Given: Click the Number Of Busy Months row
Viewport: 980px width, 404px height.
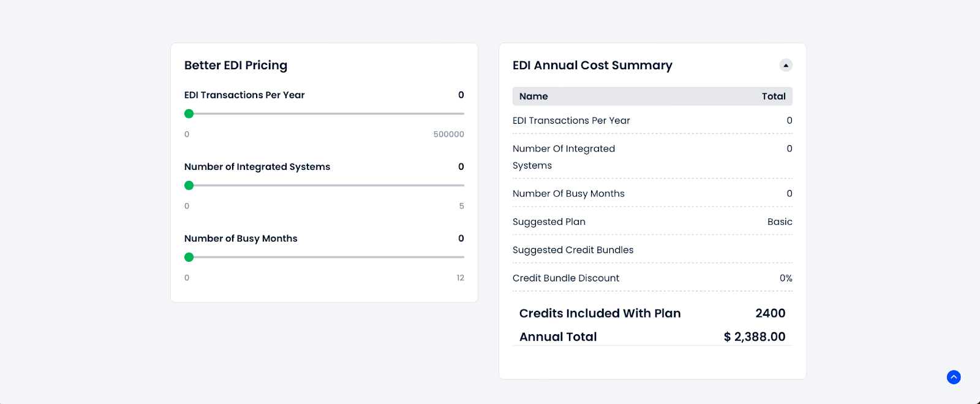Looking at the screenshot, I should 652,193.
